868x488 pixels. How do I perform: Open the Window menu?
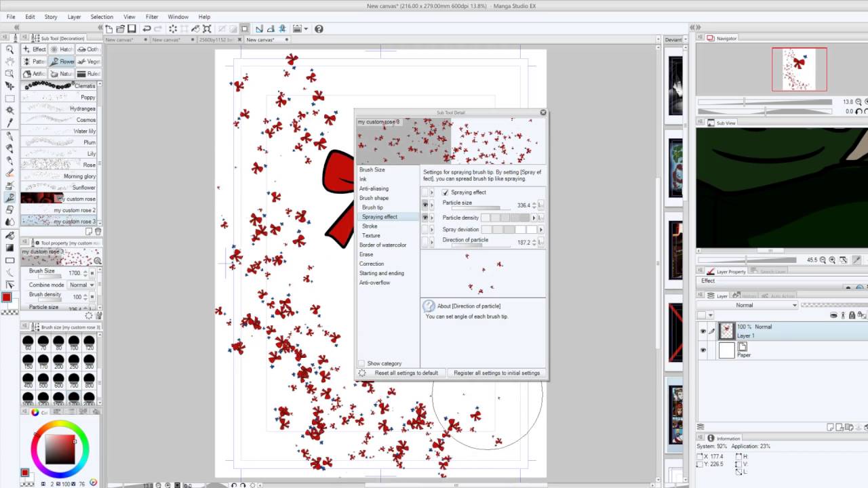178,16
